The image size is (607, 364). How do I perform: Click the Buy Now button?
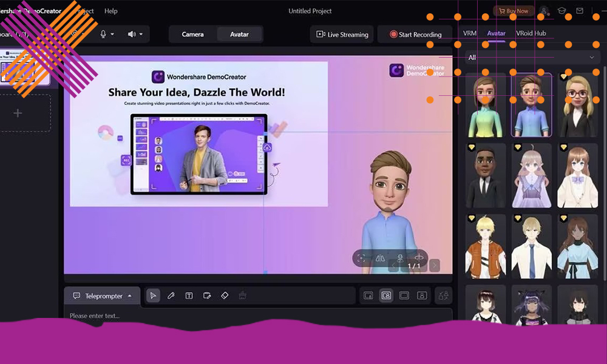coord(514,11)
